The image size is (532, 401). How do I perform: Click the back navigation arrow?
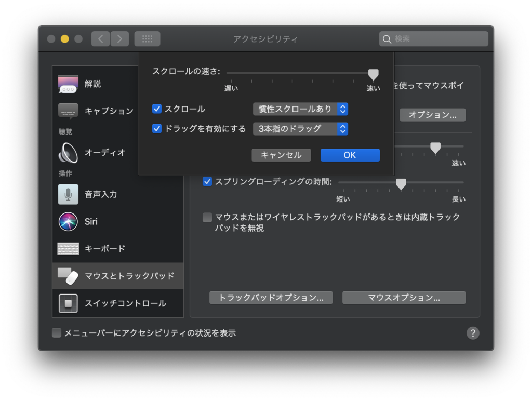(x=100, y=38)
